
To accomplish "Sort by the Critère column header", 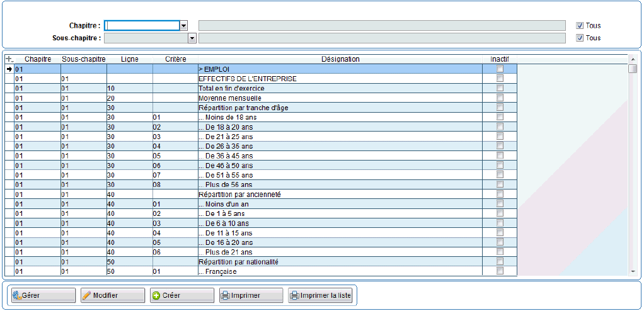I will [x=175, y=59].
